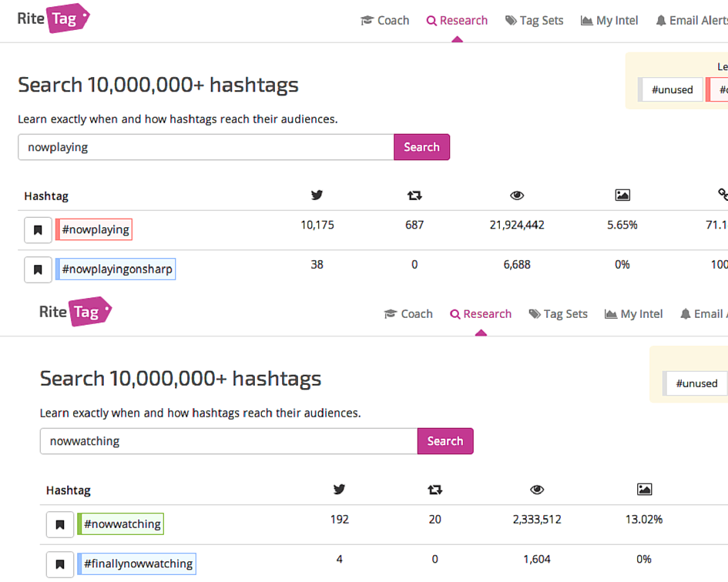Image resolution: width=728 pixels, height=582 pixels.
Task: Click the search field containing nowplaying
Action: pos(206,147)
